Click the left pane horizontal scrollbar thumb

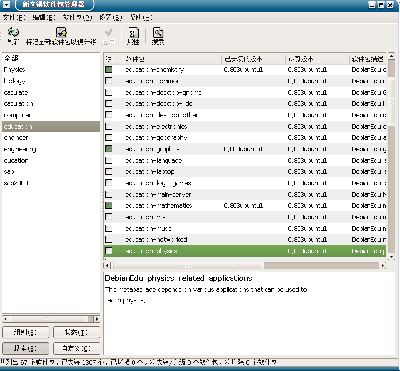49,319
